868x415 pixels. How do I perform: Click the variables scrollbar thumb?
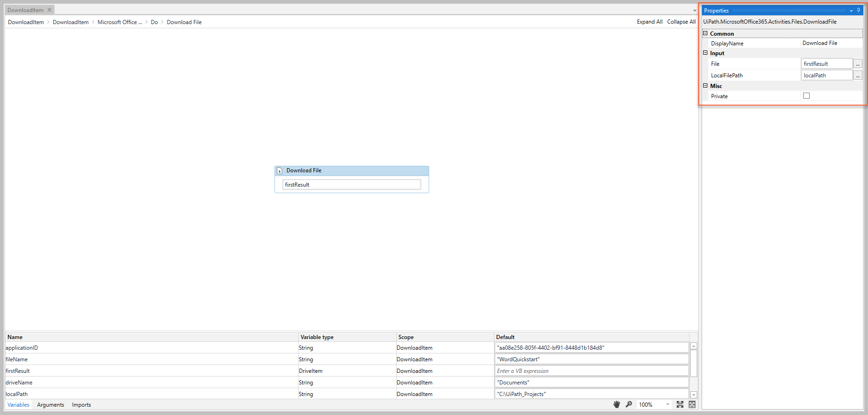tap(693, 364)
